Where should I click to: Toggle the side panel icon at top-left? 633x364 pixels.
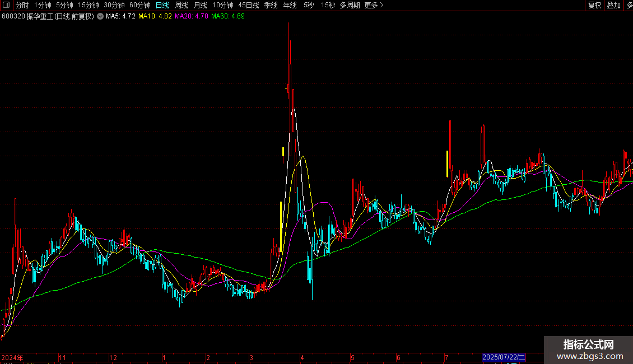(6, 5)
